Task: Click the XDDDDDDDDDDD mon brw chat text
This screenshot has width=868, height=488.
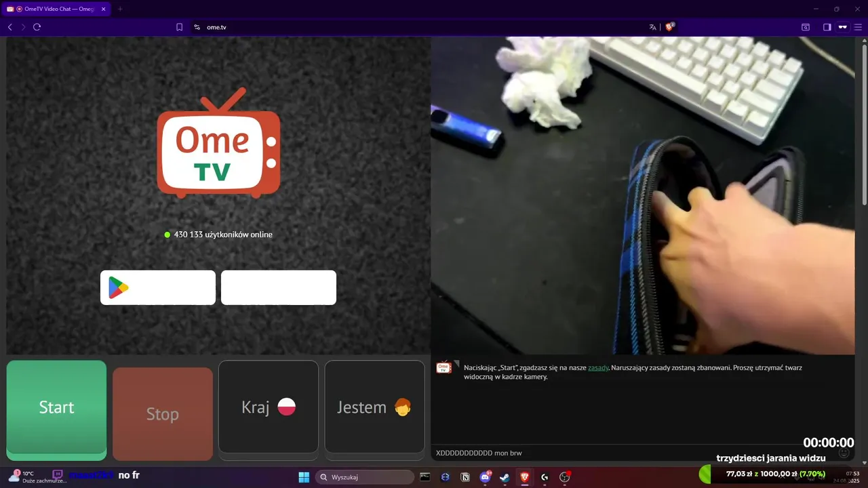Action: pyautogui.click(x=479, y=453)
